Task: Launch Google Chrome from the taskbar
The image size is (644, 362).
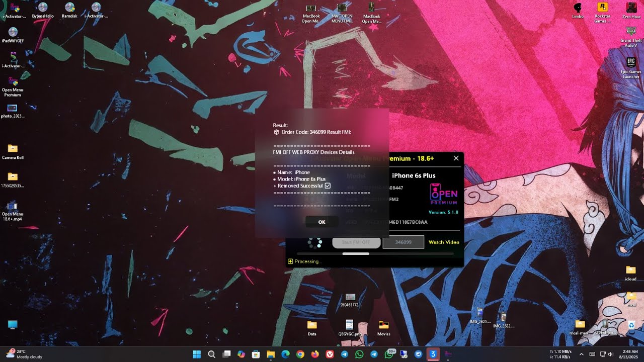Action: (300, 354)
